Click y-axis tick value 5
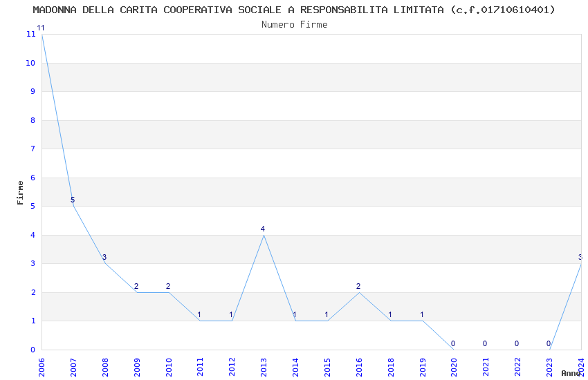Image resolution: width=588 pixels, height=380 pixels. (33, 207)
